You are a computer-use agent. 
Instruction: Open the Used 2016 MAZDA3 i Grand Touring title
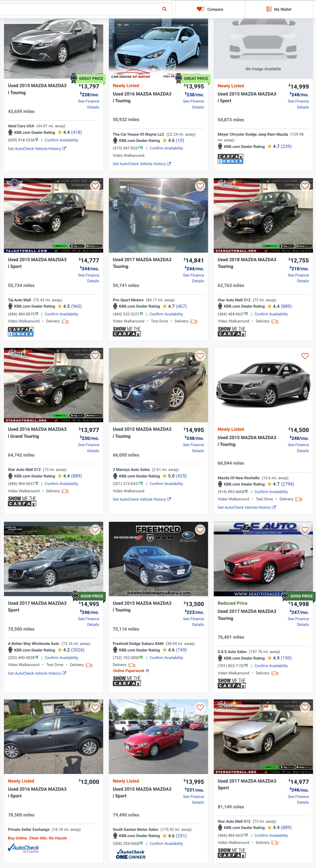pyautogui.click(x=37, y=433)
